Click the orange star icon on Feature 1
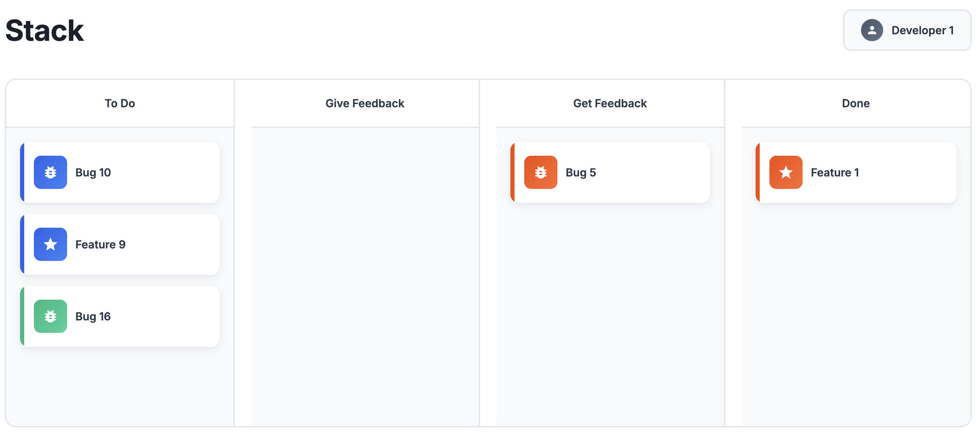Screen dimensions: 980x436 tap(786, 172)
